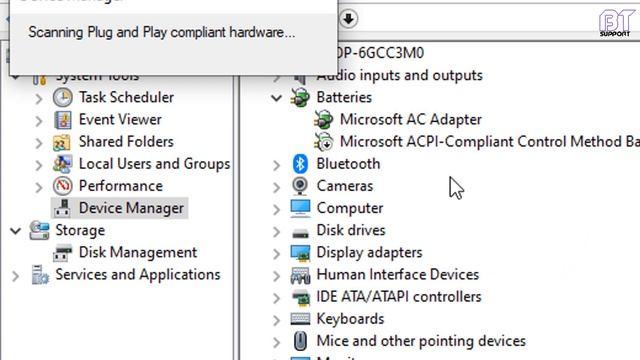Select the Bluetooth label
Screen dimensions: 640x360
pyautogui.click(x=348, y=164)
